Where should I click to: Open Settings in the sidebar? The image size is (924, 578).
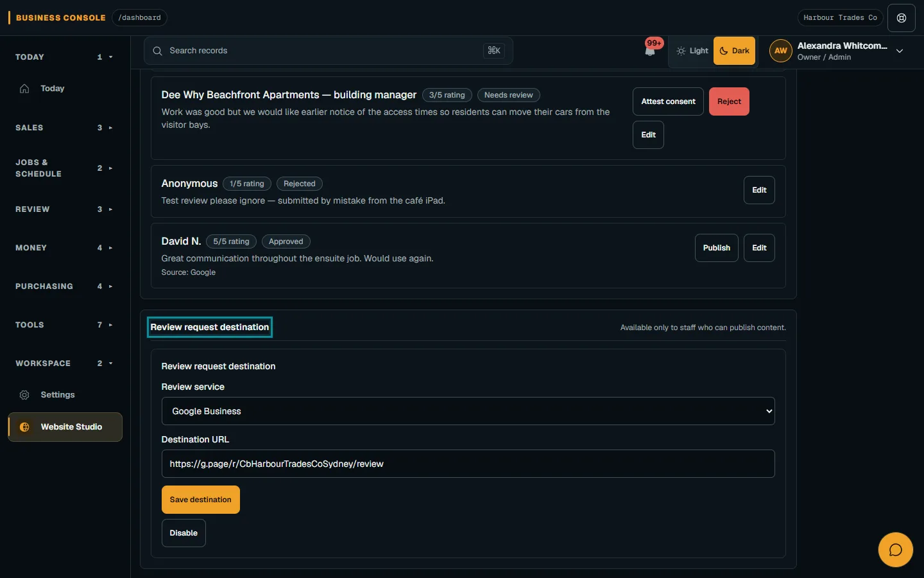[65, 395]
